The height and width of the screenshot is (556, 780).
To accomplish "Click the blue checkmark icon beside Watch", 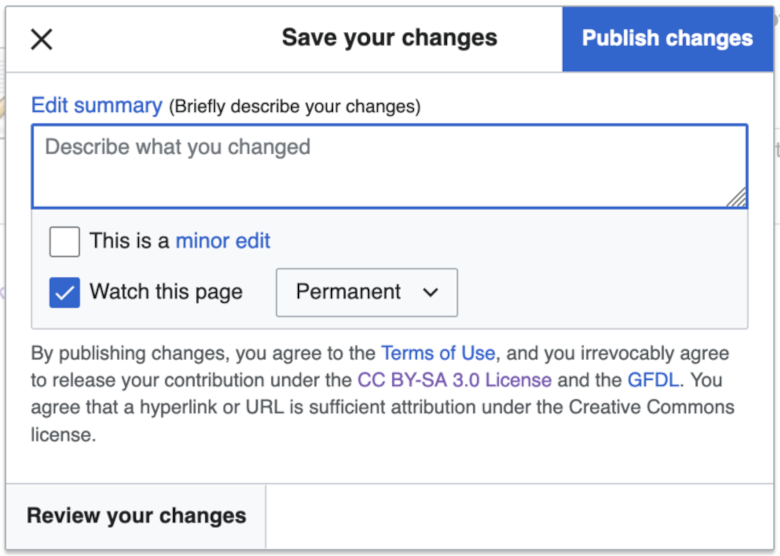I will (x=65, y=293).
